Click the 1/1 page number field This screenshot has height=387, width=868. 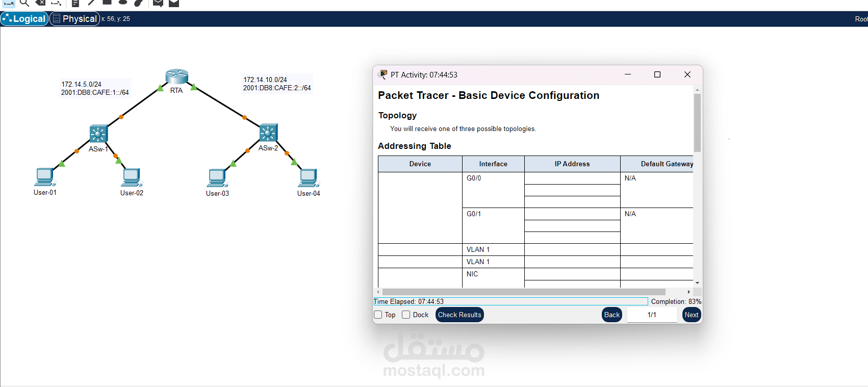(652, 315)
